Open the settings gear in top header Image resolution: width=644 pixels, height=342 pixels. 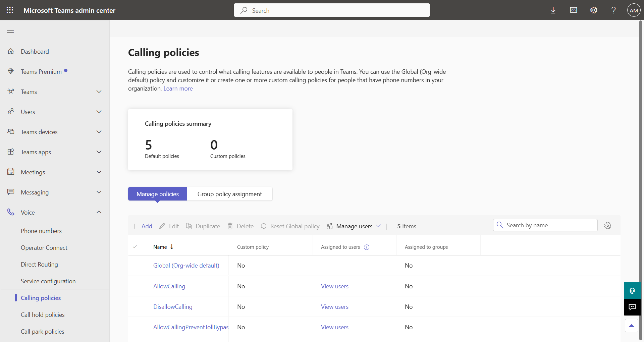point(594,10)
